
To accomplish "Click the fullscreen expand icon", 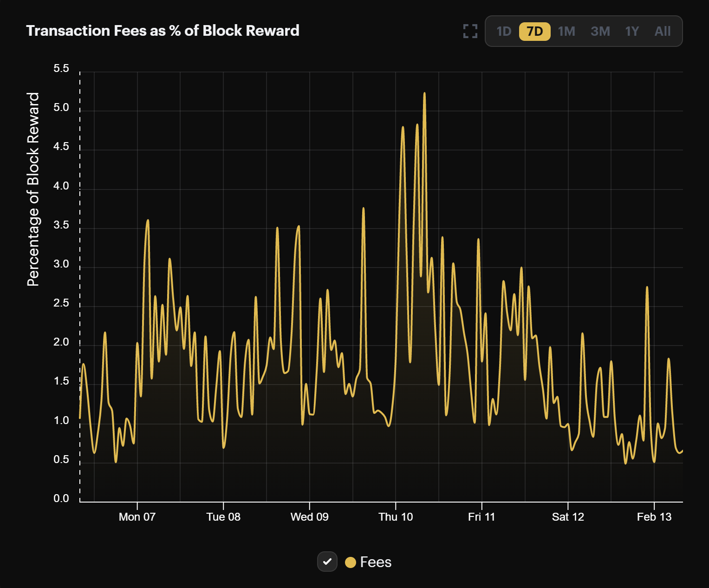I will pos(469,31).
